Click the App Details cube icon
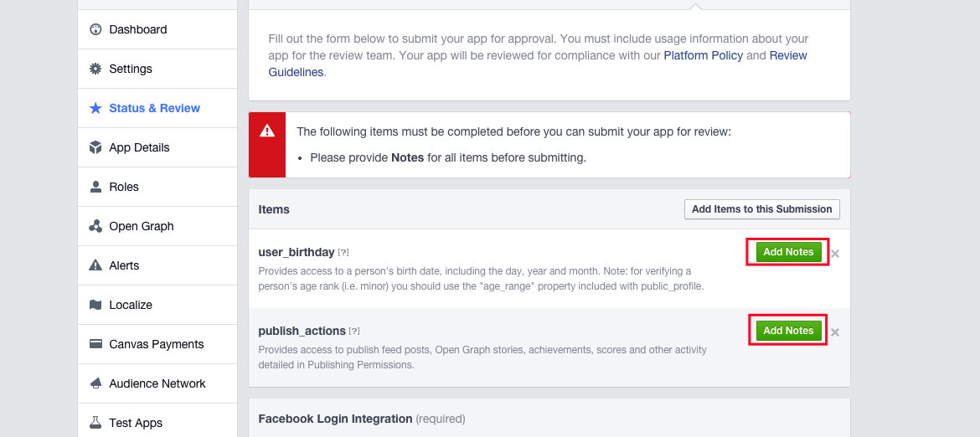The width and height of the screenshot is (980, 437). point(95,147)
